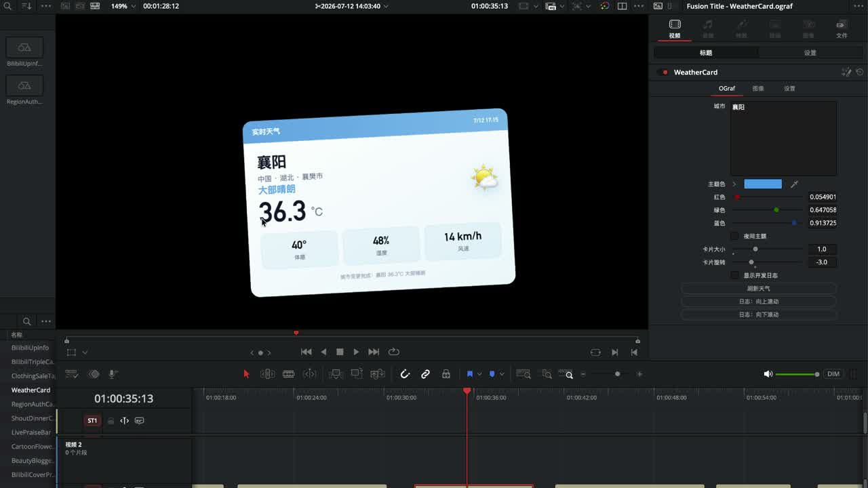Toggle timeline snapping magnet icon
Viewport: 868px width, 488px height.
pyautogui.click(x=405, y=374)
